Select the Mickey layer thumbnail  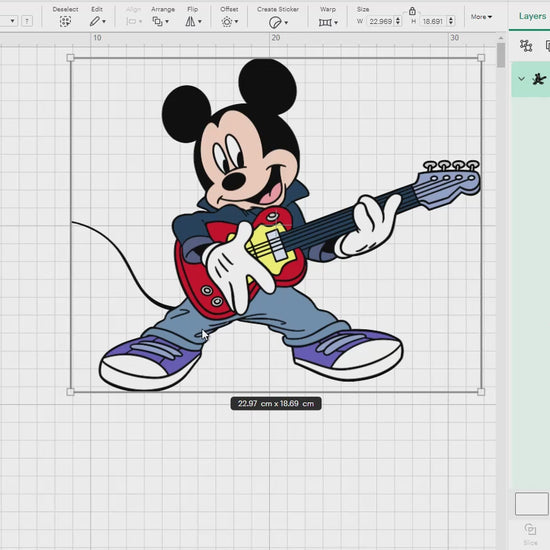click(x=539, y=79)
